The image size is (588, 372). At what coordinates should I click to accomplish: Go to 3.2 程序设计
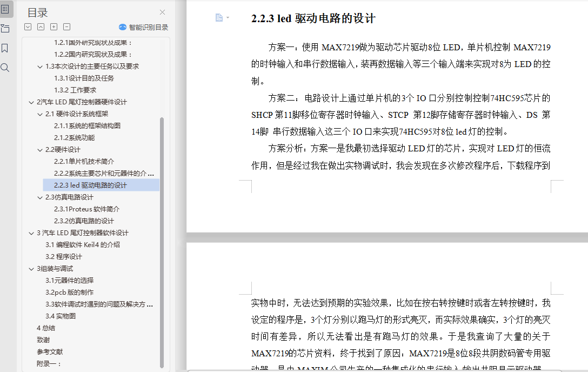[x=64, y=257]
